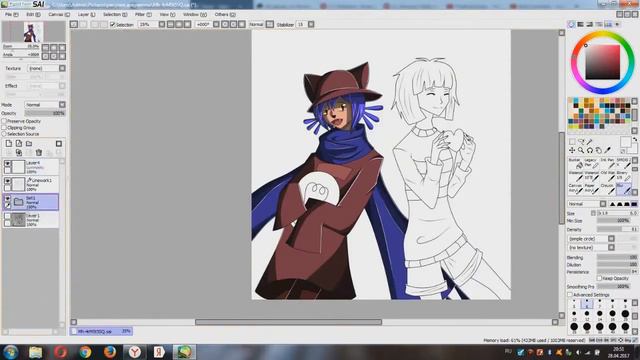Swap foreground and background colors

pos(635,140)
